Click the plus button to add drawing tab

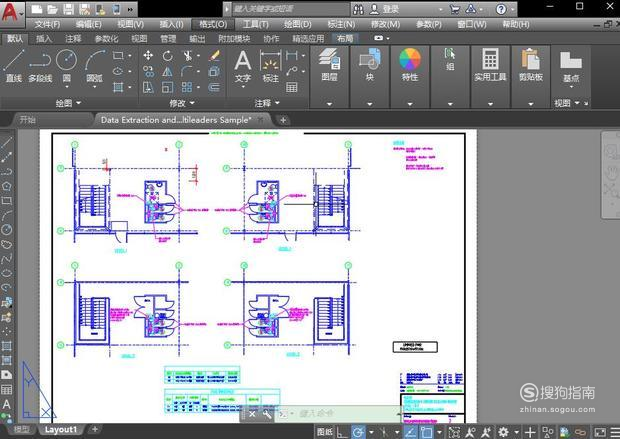pyautogui.click(x=283, y=120)
